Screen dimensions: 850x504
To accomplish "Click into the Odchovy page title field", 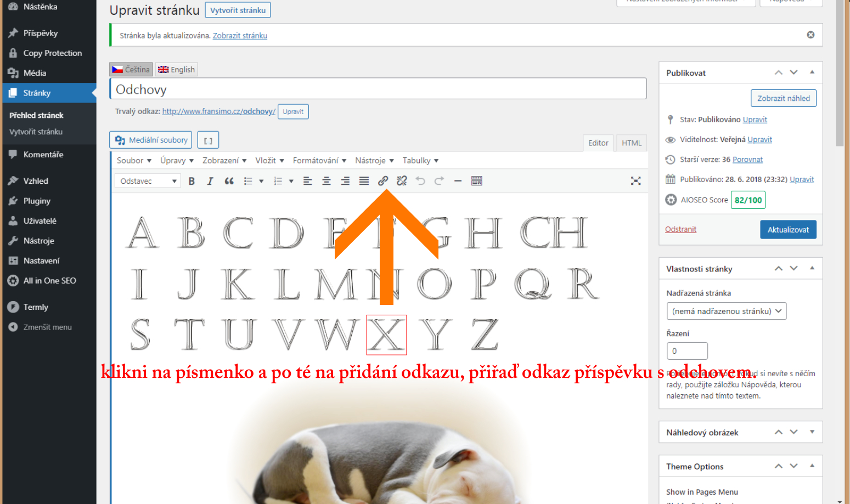I will point(379,89).
